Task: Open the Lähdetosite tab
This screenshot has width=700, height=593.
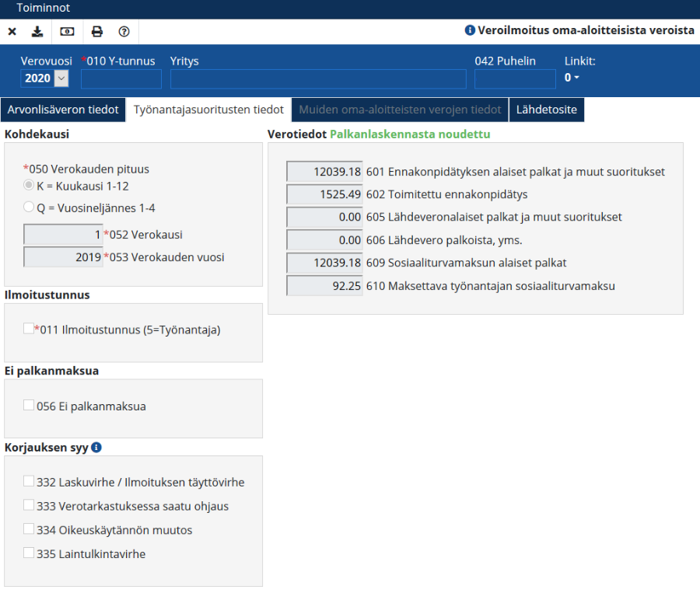Action: [x=547, y=110]
